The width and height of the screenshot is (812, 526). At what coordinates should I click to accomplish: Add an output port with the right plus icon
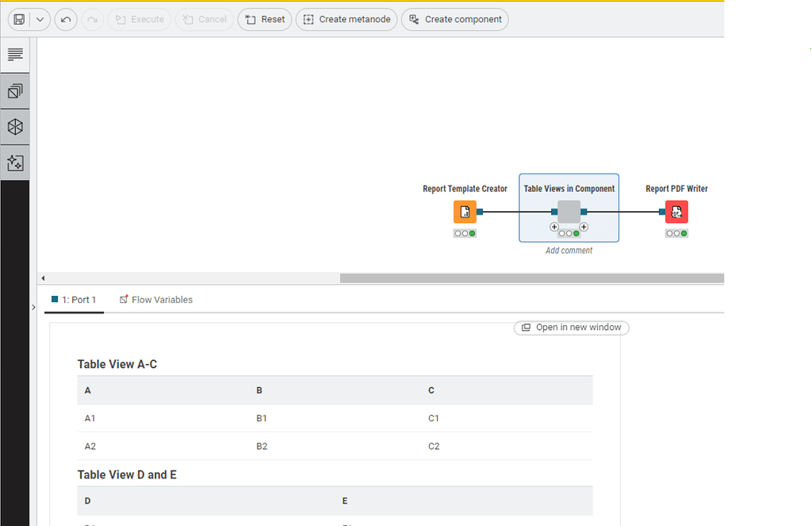[x=584, y=227]
